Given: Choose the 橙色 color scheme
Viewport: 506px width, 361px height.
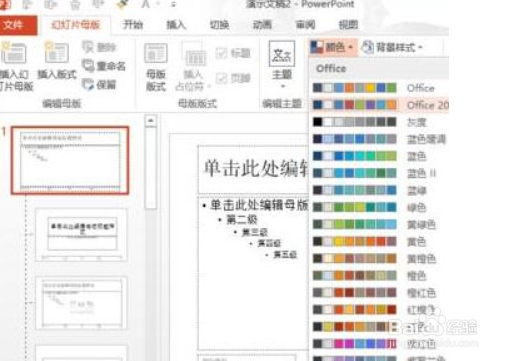Looking at the screenshot, I should pyautogui.click(x=380, y=275).
